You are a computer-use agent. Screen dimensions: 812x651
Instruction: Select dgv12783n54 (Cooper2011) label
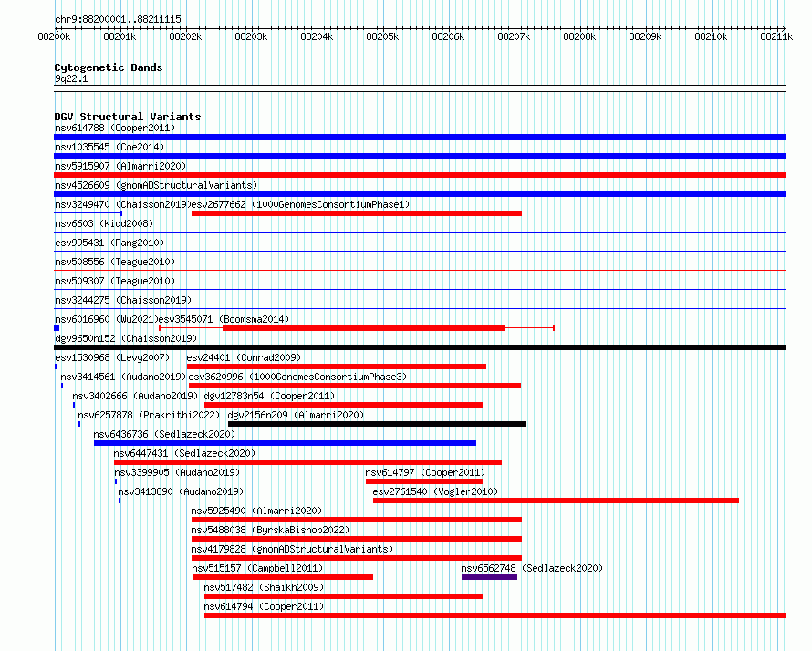point(269,396)
